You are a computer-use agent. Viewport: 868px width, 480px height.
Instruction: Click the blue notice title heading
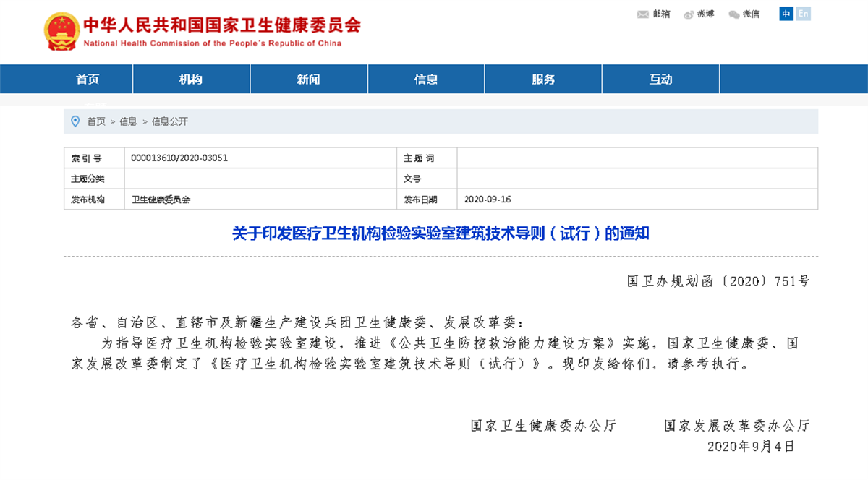[441, 233]
